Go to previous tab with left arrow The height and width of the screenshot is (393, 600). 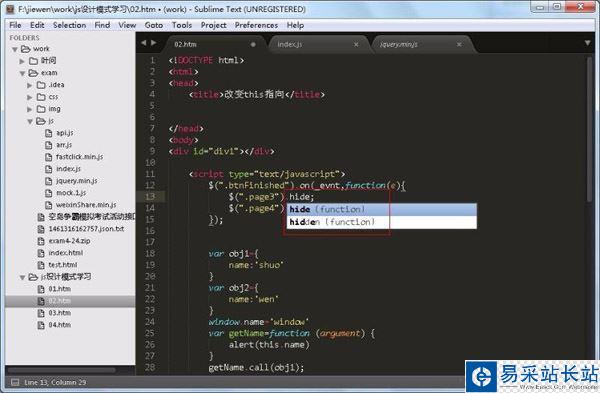click(144, 43)
